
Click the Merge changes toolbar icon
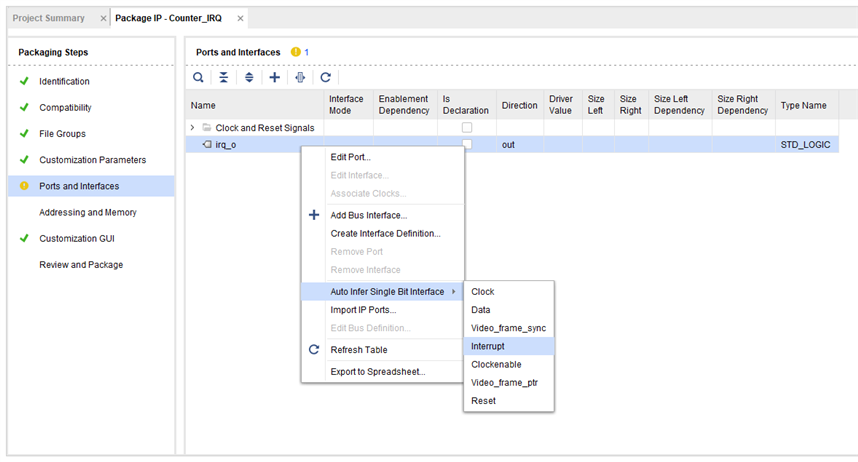[x=300, y=77]
